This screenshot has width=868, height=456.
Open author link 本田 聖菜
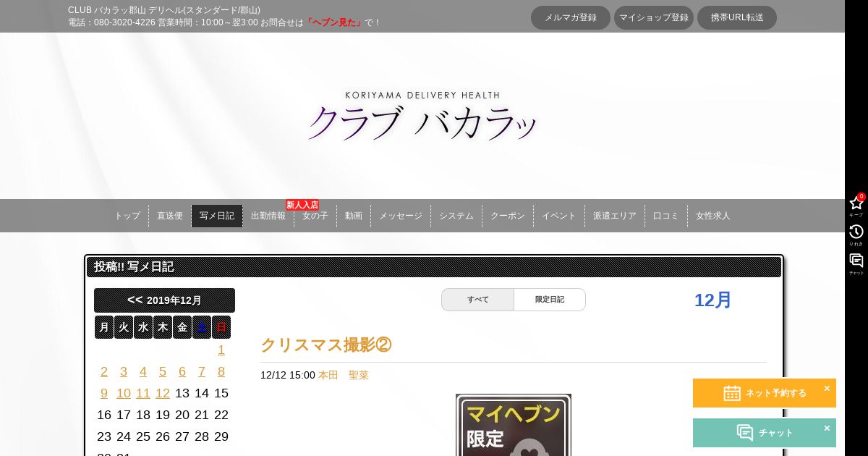click(344, 375)
